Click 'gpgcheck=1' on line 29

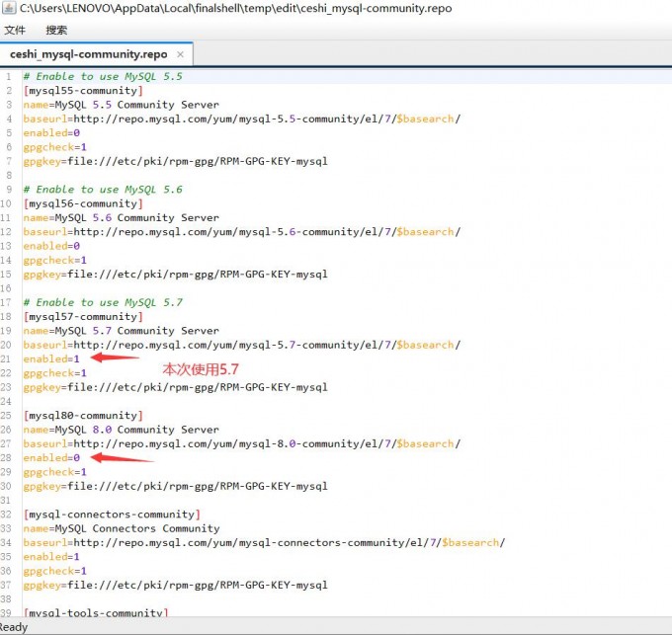pos(55,472)
